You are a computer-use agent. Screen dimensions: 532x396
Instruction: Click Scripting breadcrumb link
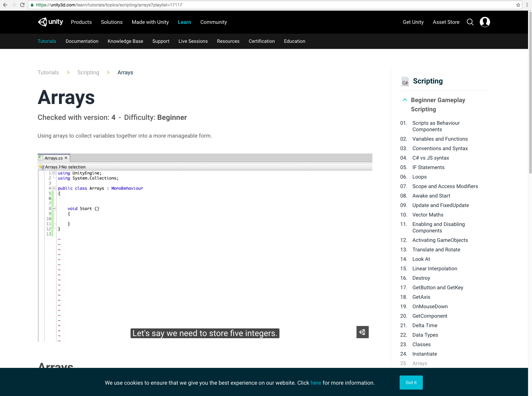pyautogui.click(x=88, y=72)
